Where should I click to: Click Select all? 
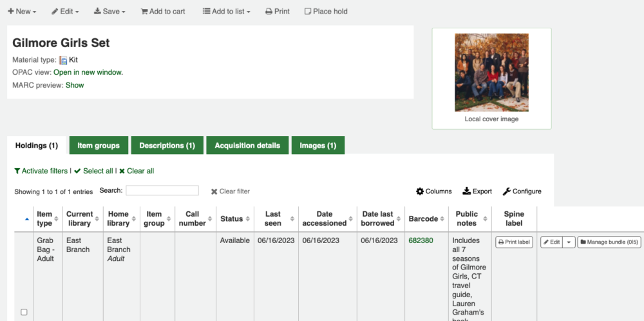coord(93,171)
